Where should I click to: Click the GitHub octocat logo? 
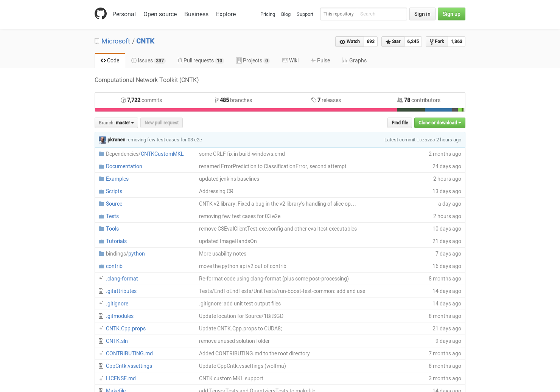(x=101, y=14)
